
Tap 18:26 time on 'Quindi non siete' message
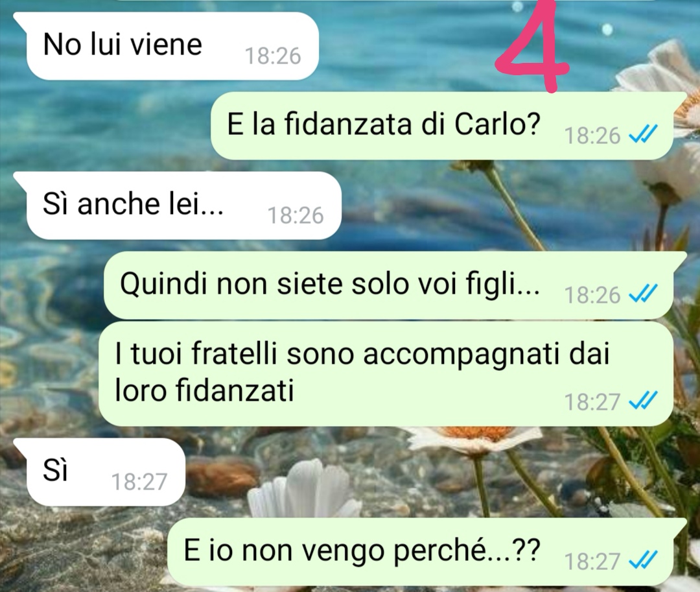click(x=592, y=295)
